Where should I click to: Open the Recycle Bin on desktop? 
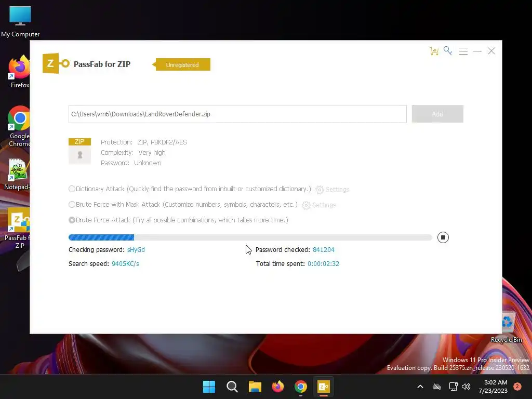tap(507, 327)
